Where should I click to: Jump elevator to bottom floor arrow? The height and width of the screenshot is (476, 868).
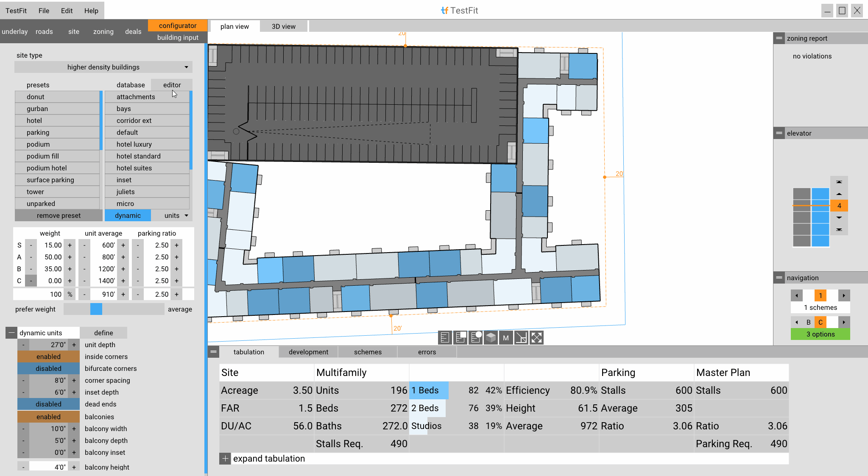pyautogui.click(x=839, y=229)
